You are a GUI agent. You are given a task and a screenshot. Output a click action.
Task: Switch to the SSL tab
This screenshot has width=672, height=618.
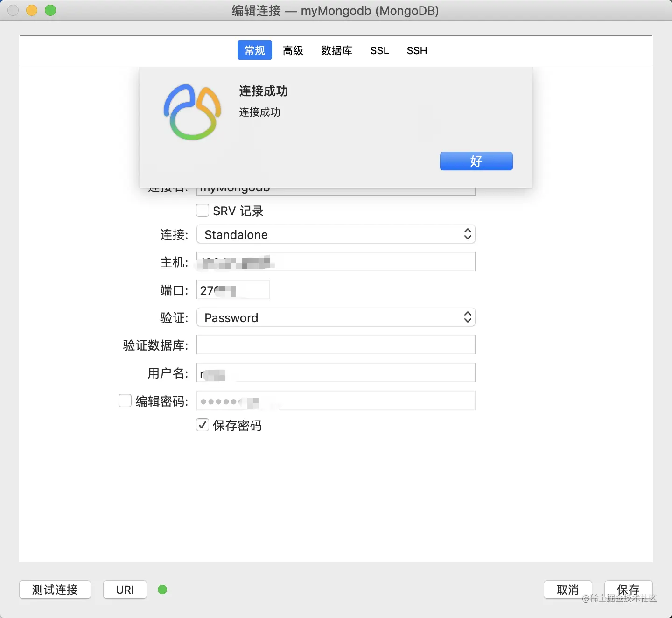pyautogui.click(x=379, y=50)
